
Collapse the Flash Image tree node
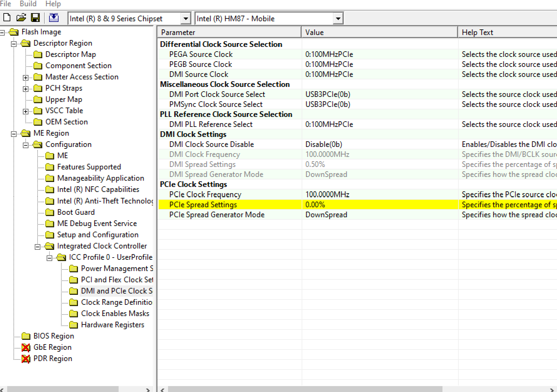pyautogui.click(x=2, y=32)
